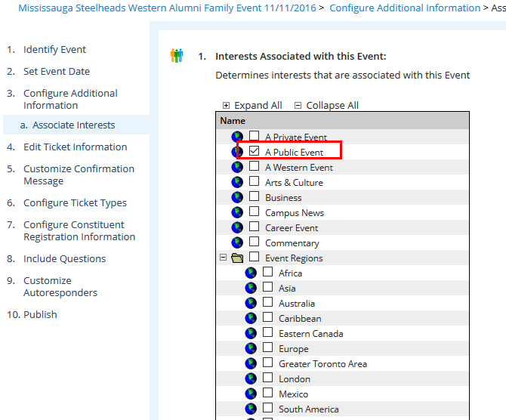
Task: Go to Edit Ticket Information step
Action: 75,147
